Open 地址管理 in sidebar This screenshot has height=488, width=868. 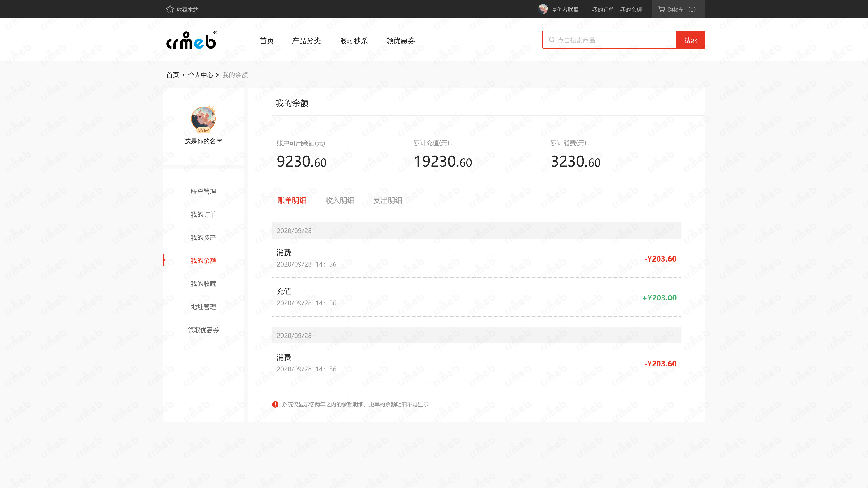(203, 307)
